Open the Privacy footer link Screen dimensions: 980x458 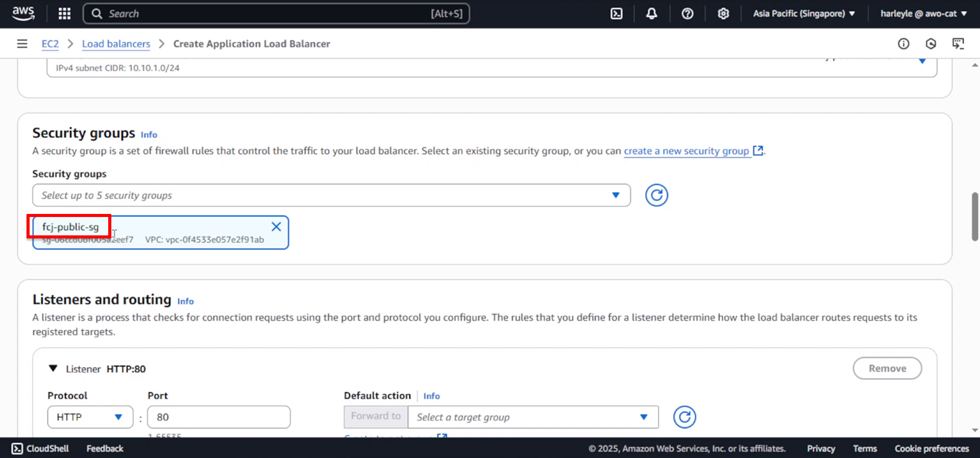point(821,448)
